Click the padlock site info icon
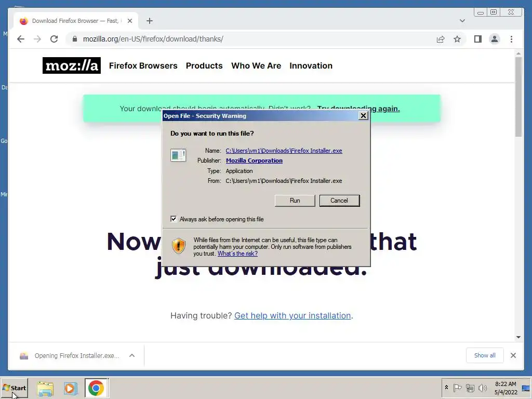This screenshot has width=532, height=399. pyautogui.click(x=75, y=39)
